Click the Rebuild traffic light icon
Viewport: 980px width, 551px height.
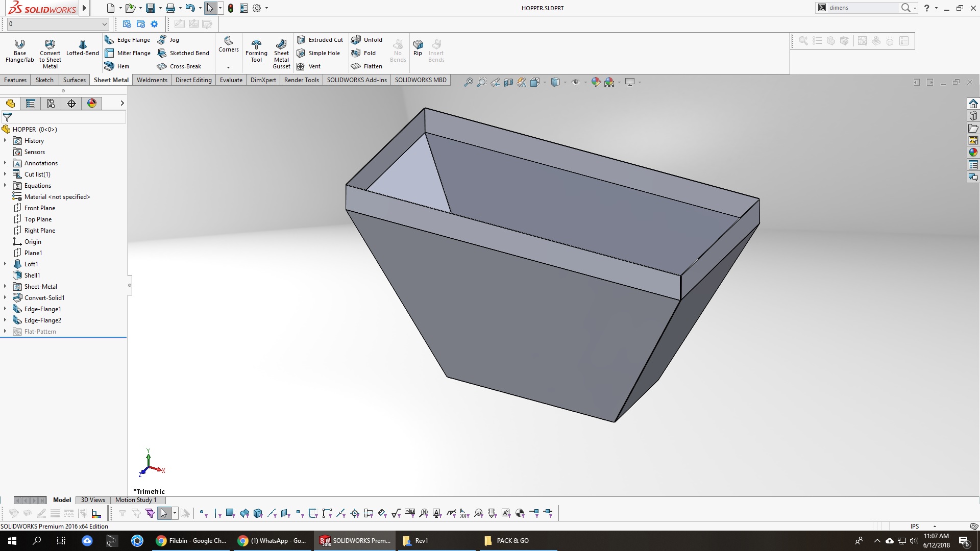tap(231, 8)
